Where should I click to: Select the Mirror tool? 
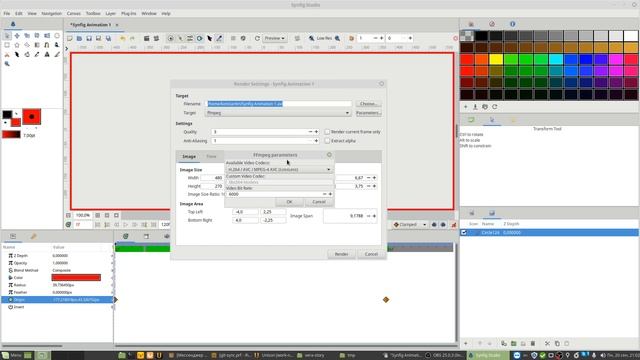[x=47, y=36]
